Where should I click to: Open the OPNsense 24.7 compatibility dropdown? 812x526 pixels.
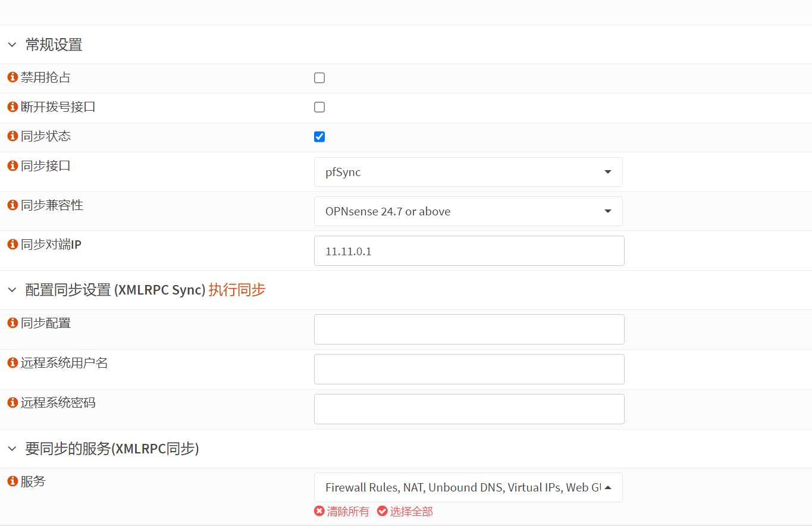(468, 211)
